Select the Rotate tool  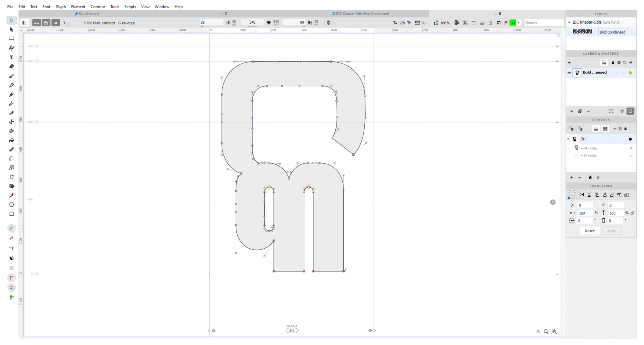pos(11,159)
